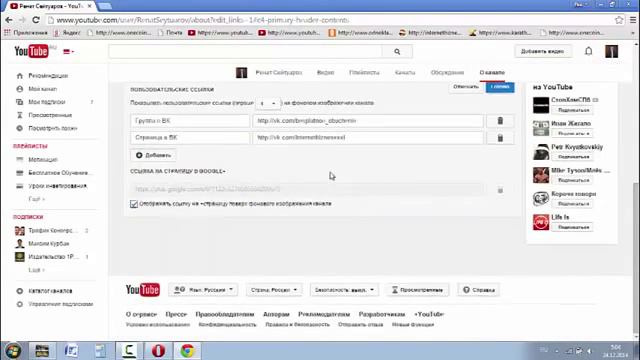The height and width of the screenshot is (360, 640).
Task: Open the Discussion channel tab
Action: 447,73
